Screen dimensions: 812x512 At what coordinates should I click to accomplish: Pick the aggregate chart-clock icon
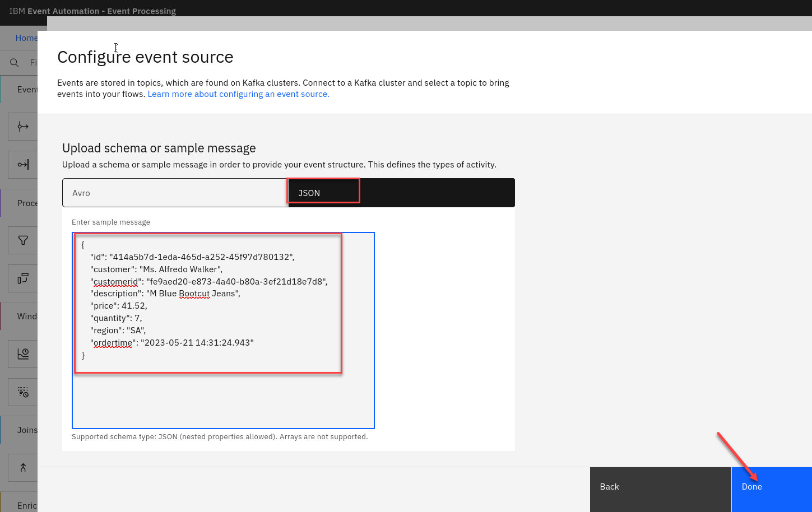23,354
